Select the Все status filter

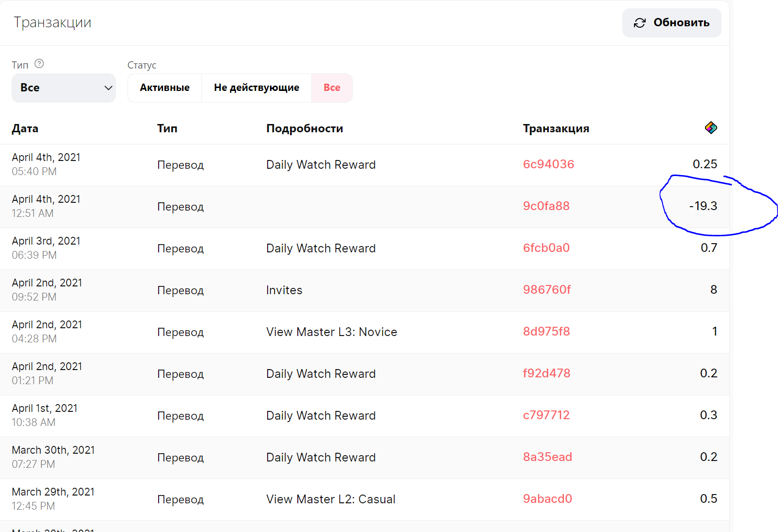(332, 88)
